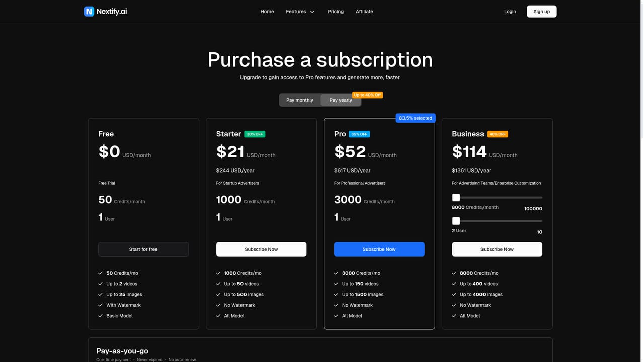644x362 pixels.
Task: Click the Business user count slider handle
Action: [456, 221]
